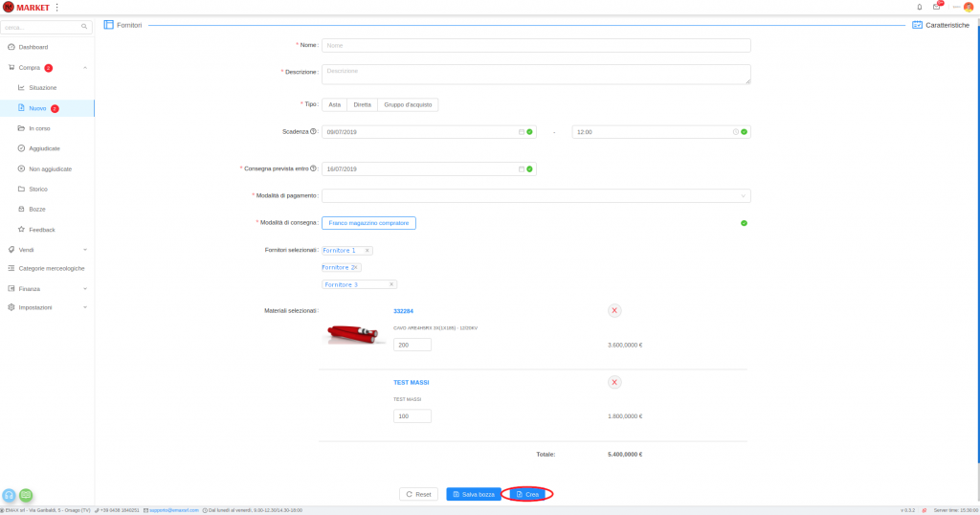Open the three-dot menu beside MARKET logo
Image resolution: width=980 pixels, height=515 pixels.
(56, 7)
